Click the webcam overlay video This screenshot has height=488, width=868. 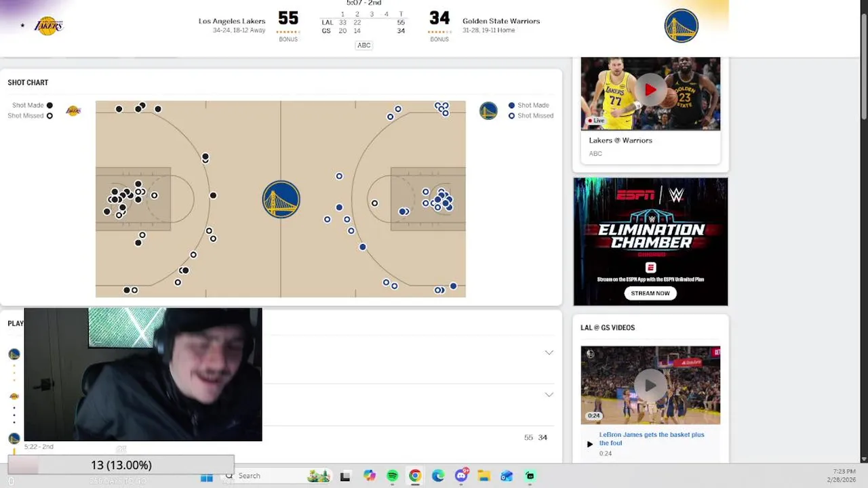(x=143, y=374)
